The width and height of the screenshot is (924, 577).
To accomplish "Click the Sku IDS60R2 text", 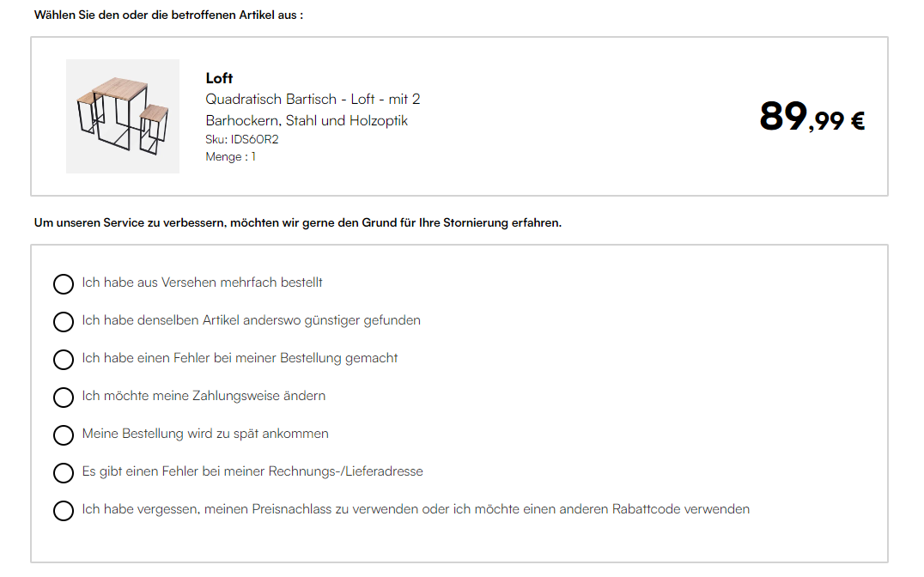I will 242,140.
